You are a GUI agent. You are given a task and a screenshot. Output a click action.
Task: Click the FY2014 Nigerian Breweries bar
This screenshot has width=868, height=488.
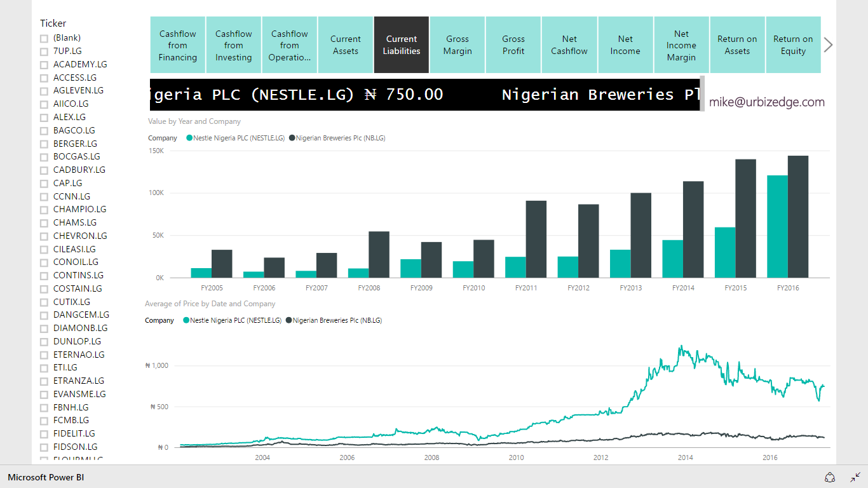coord(693,229)
